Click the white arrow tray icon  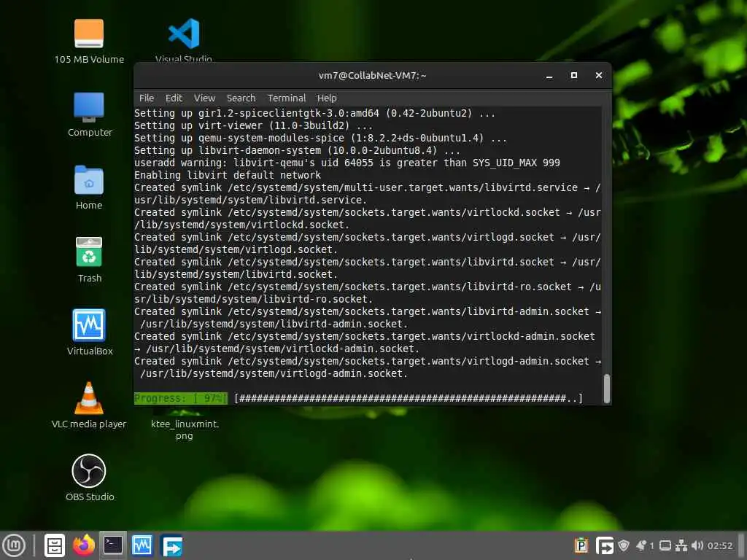[x=605, y=545]
